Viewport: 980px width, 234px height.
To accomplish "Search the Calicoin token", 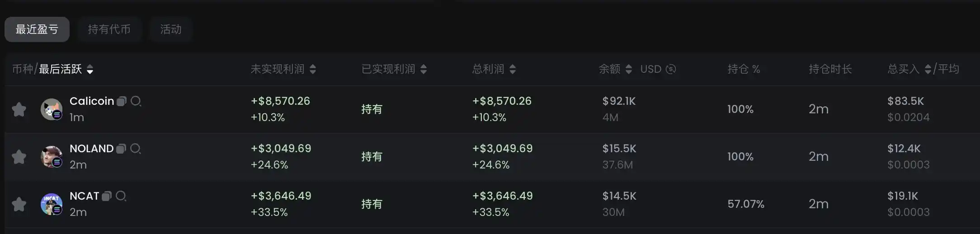I will pyautogui.click(x=136, y=101).
